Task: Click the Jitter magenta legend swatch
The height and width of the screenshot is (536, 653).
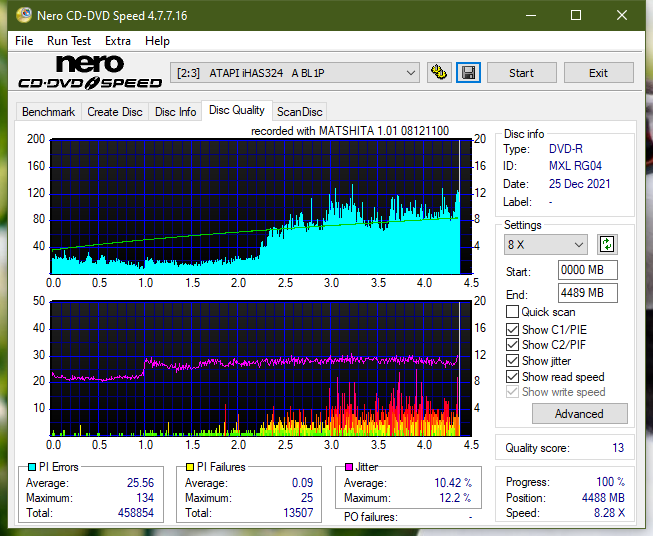Action: [x=349, y=467]
